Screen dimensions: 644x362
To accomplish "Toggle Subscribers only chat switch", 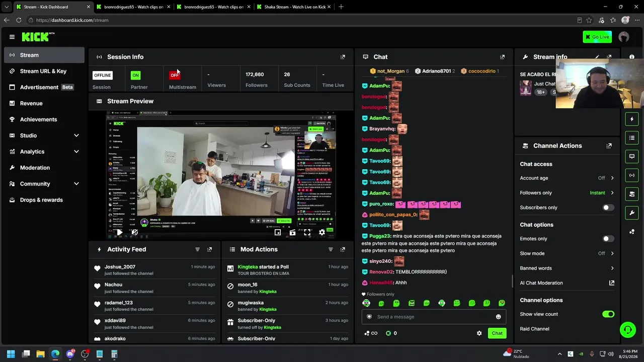I will pyautogui.click(x=608, y=208).
